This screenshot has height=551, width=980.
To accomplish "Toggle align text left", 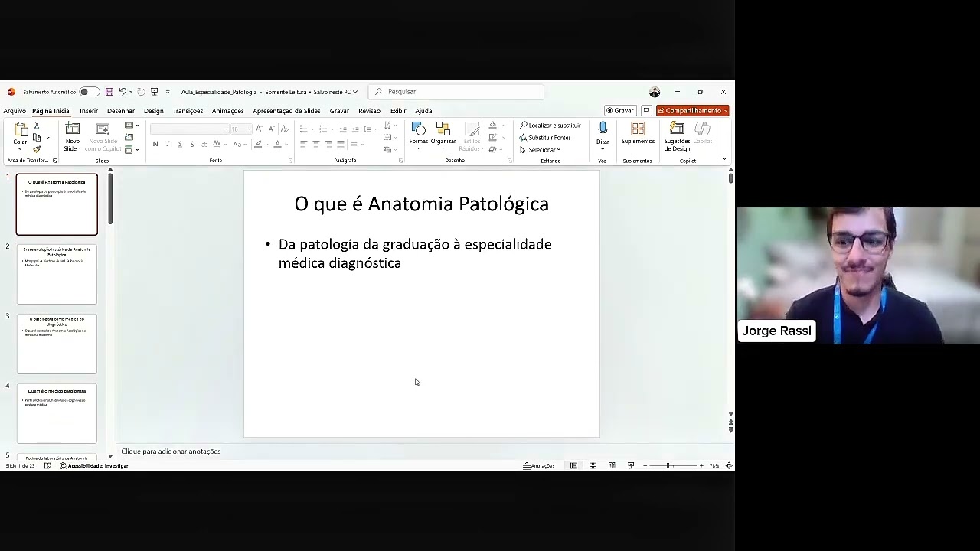I will (x=304, y=145).
